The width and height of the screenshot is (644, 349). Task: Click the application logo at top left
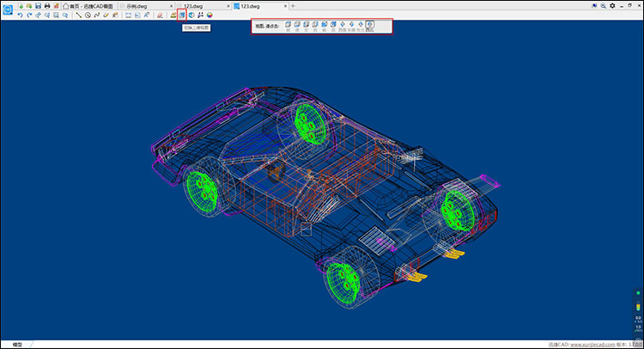(8, 9)
